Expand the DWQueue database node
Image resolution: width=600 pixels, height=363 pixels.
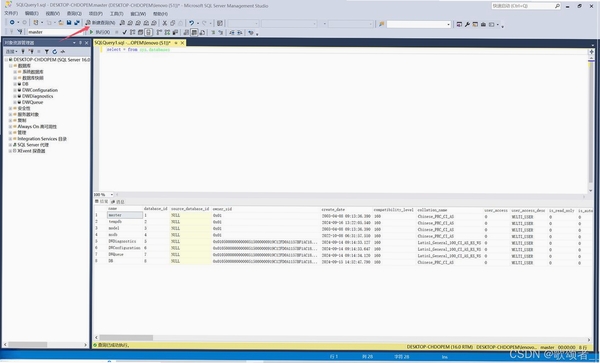[x=15, y=103]
